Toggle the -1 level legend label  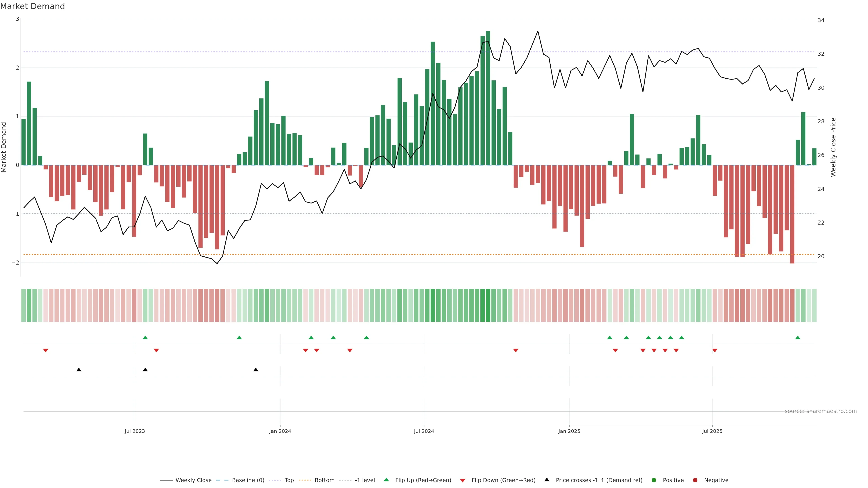[365, 480]
